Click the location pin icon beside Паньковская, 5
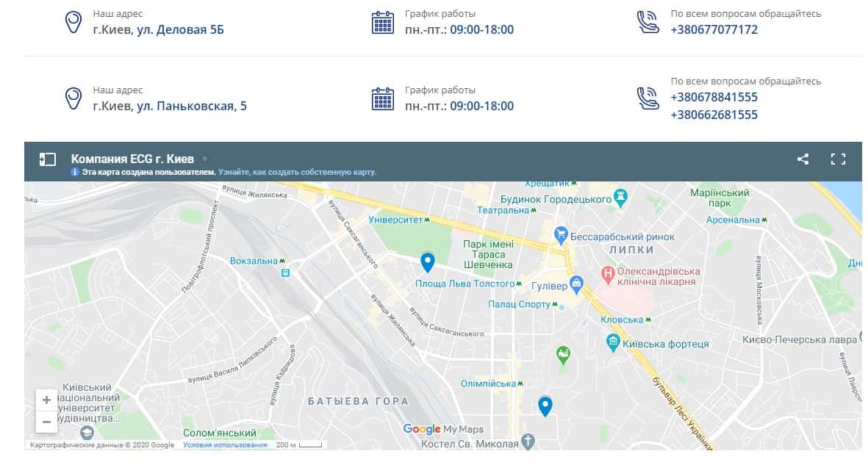 (73, 98)
